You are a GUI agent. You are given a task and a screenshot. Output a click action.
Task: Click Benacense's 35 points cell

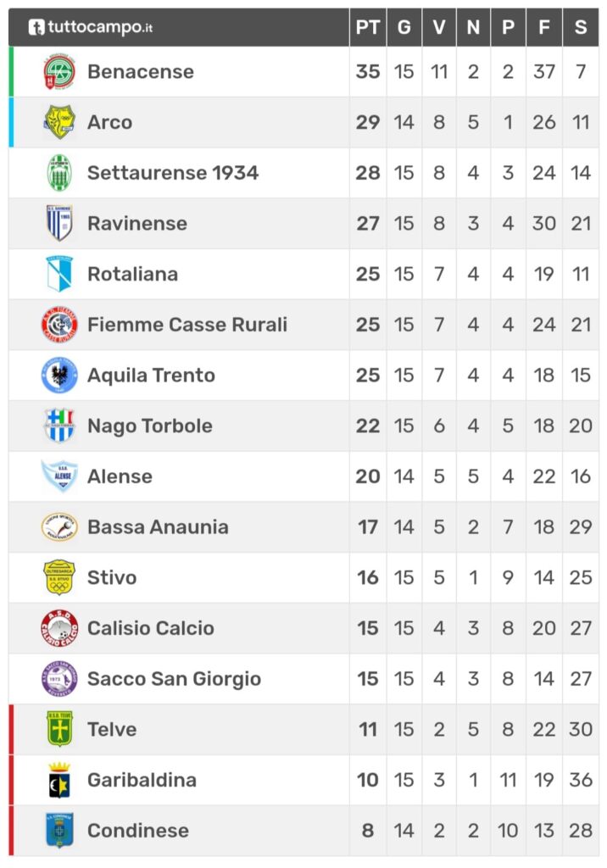tap(368, 72)
